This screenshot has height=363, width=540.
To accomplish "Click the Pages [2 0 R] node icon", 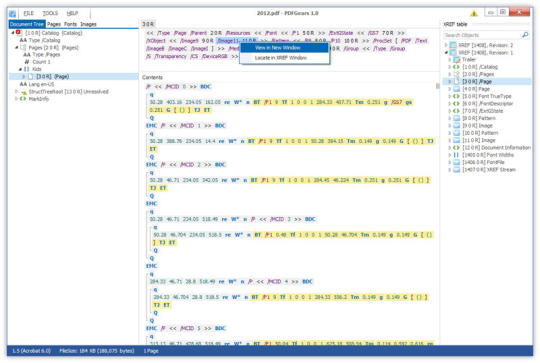I will point(23,48).
